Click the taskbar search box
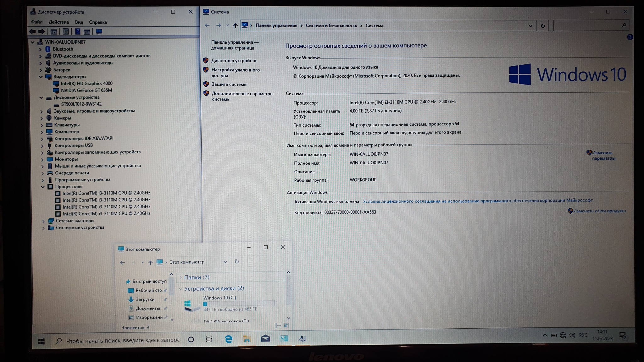 point(123,340)
